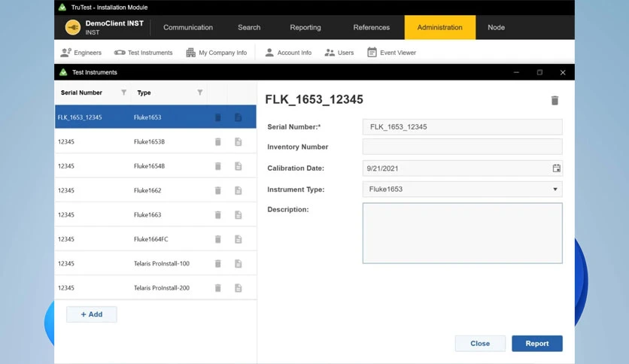Open Engineers in the toolbar
The width and height of the screenshot is (629, 364).
pos(81,53)
